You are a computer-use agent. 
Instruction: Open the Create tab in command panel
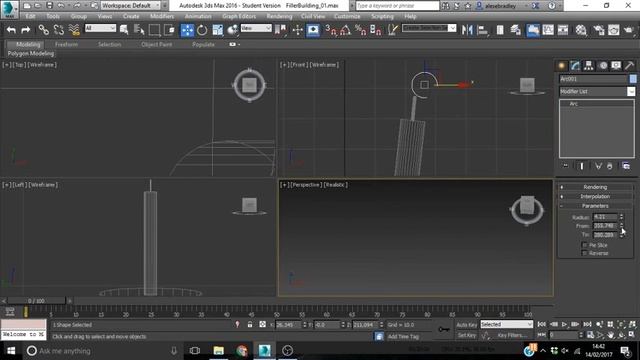click(x=562, y=65)
